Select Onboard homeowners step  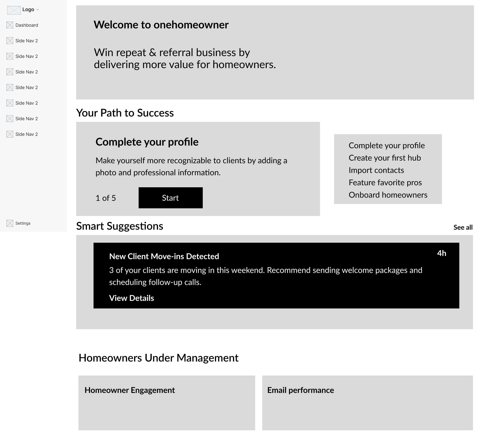(388, 195)
